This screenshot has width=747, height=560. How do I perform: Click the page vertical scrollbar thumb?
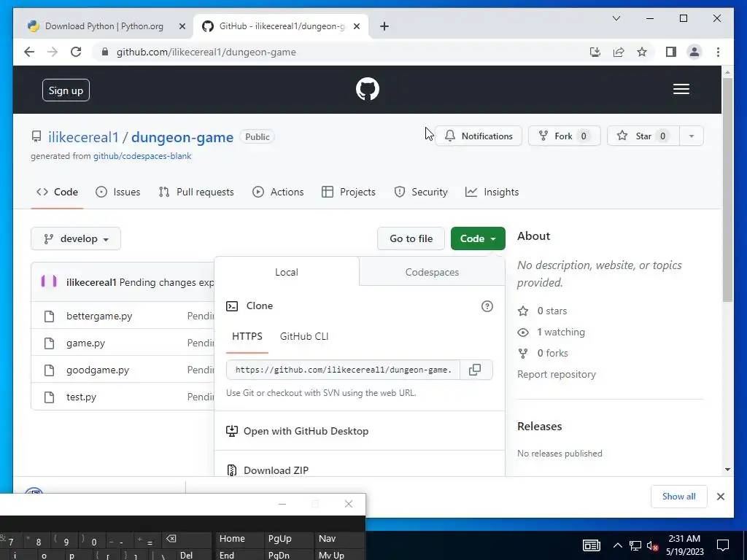click(727, 190)
